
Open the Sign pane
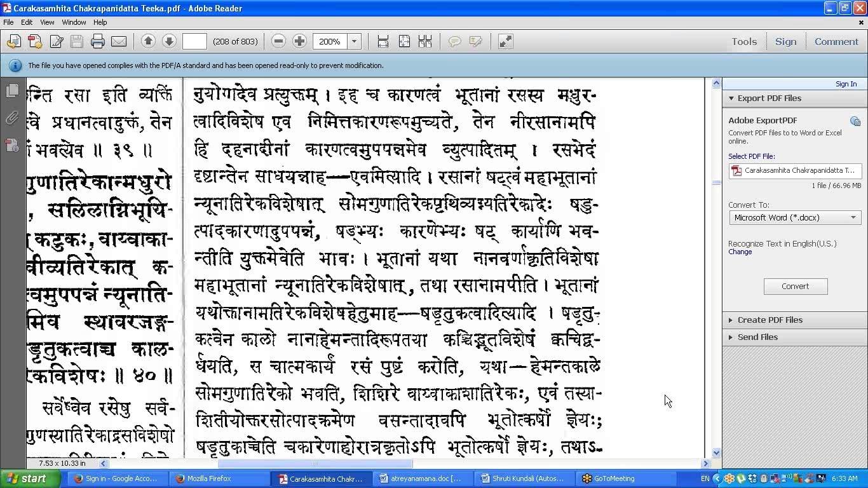(785, 41)
